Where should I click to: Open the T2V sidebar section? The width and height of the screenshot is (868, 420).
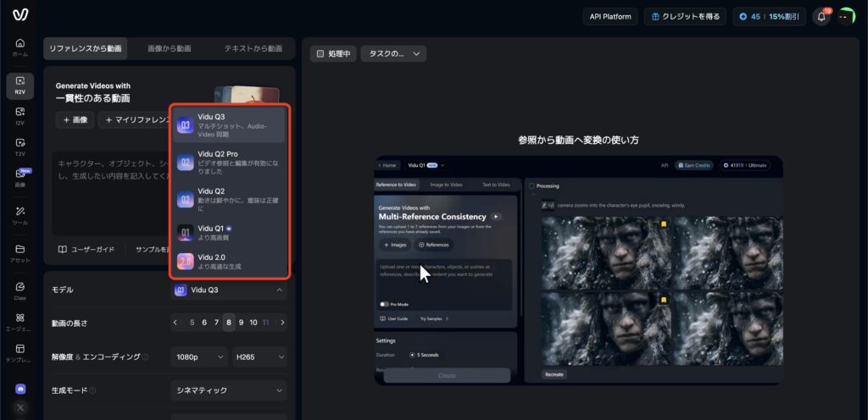[20, 147]
